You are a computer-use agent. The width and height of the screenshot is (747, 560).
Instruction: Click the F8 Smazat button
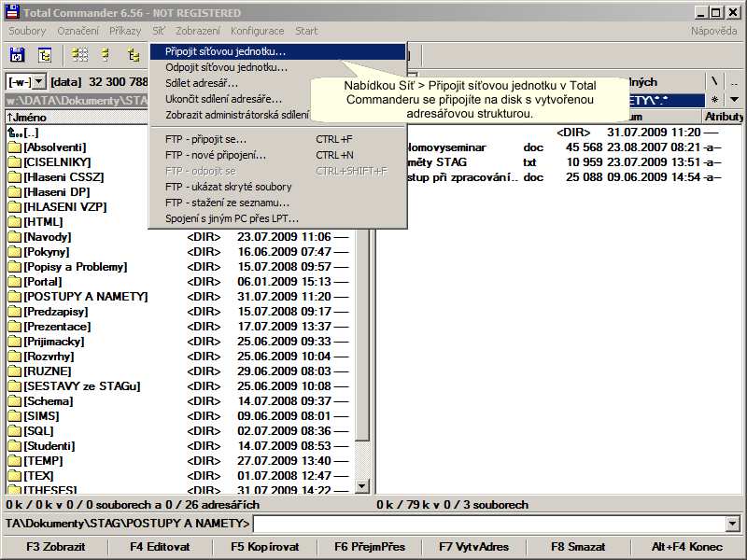tap(578, 547)
